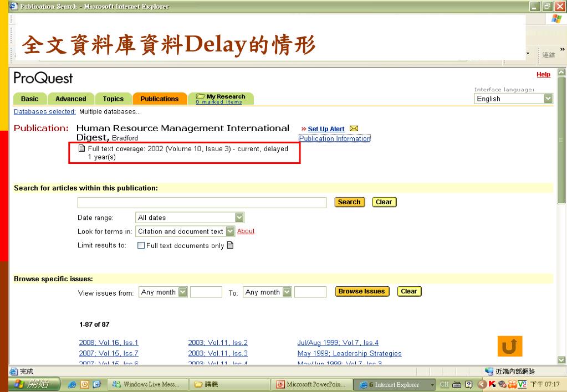This screenshot has height=392, width=567.
Task: Open the Publication Information link
Action: (x=334, y=138)
